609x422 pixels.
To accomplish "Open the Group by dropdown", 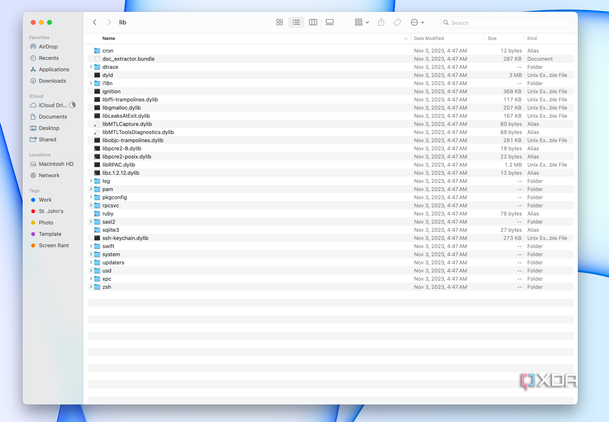I will point(362,23).
